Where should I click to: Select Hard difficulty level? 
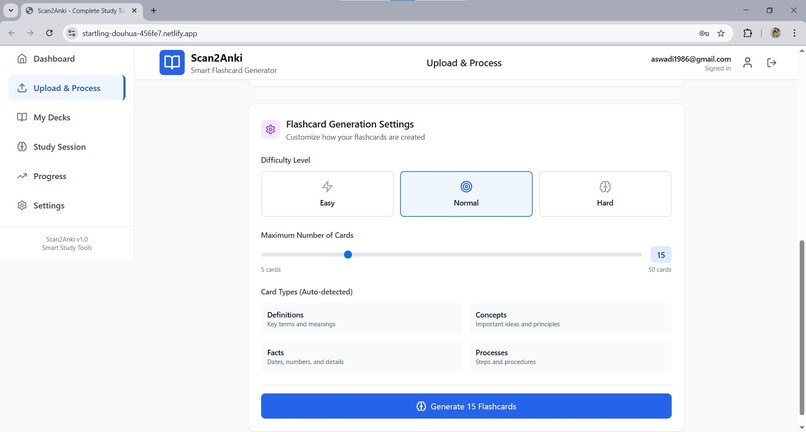(605, 194)
